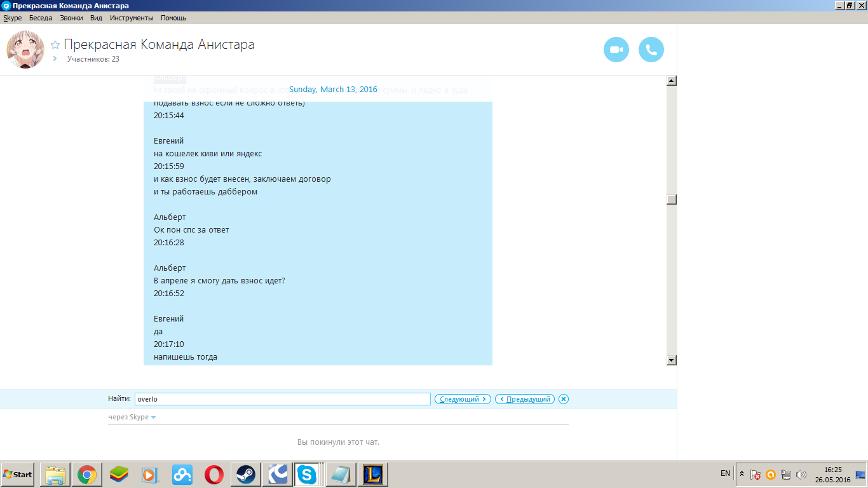Viewport: 868px width, 488px height.
Task: Click the chat scrollbar down arrow
Action: [x=672, y=360]
